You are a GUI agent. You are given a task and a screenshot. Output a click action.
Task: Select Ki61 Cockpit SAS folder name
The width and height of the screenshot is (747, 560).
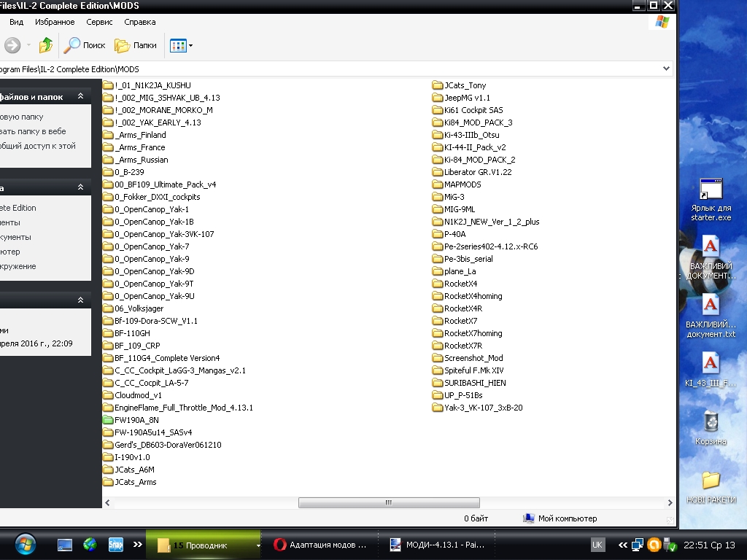tap(473, 110)
